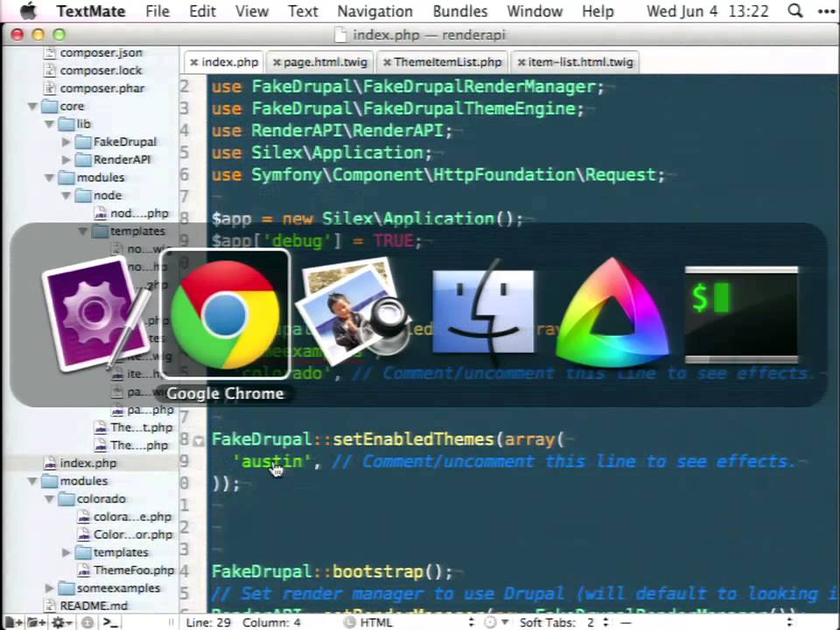Click the Column: 4 status bar indicator
The width and height of the screenshot is (840, 630).
pyautogui.click(x=271, y=622)
